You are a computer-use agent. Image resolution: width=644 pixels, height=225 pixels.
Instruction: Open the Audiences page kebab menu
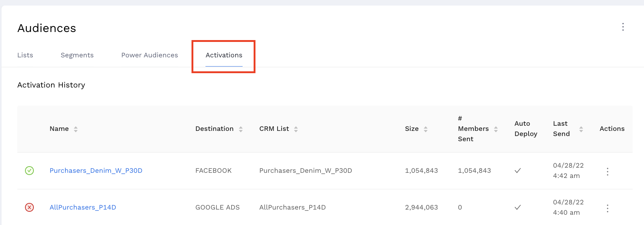pyautogui.click(x=623, y=27)
